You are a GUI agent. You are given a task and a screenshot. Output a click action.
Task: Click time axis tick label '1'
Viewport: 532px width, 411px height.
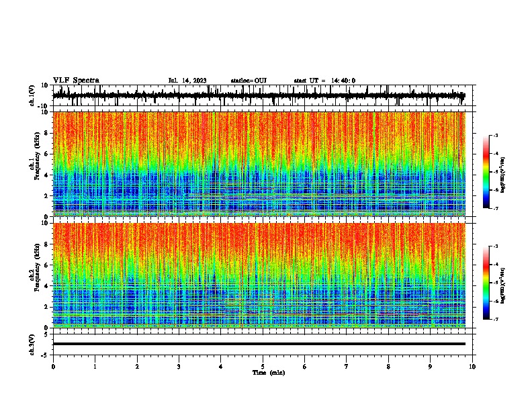(x=95, y=367)
